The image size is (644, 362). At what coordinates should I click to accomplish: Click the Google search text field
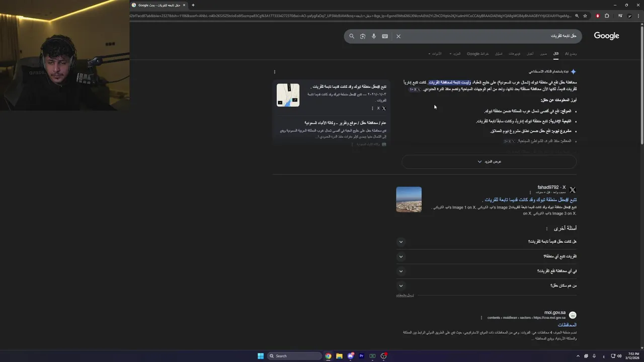pos(491,36)
